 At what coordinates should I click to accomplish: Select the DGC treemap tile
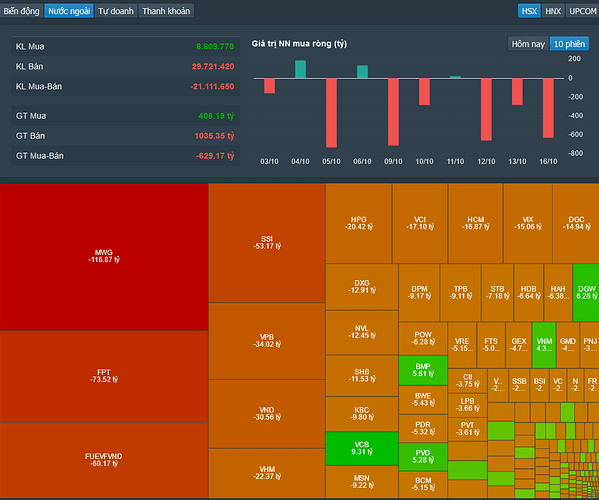click(576, 223)
